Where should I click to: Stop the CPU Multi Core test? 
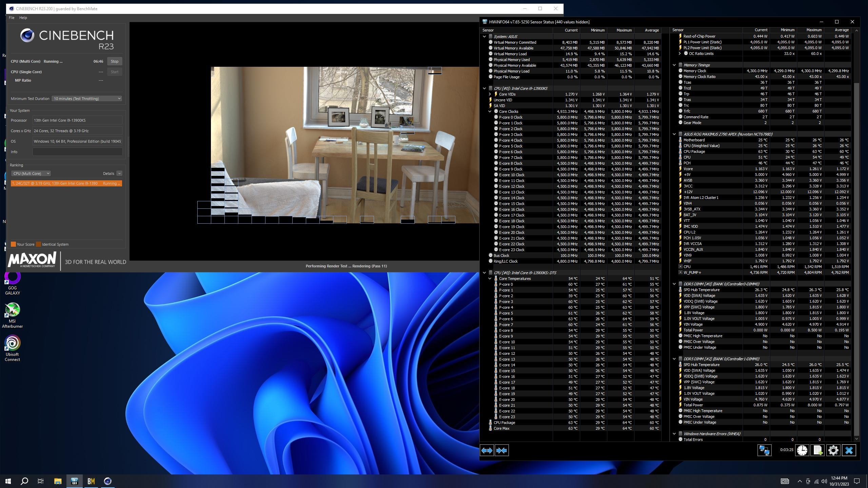(115, 61)
